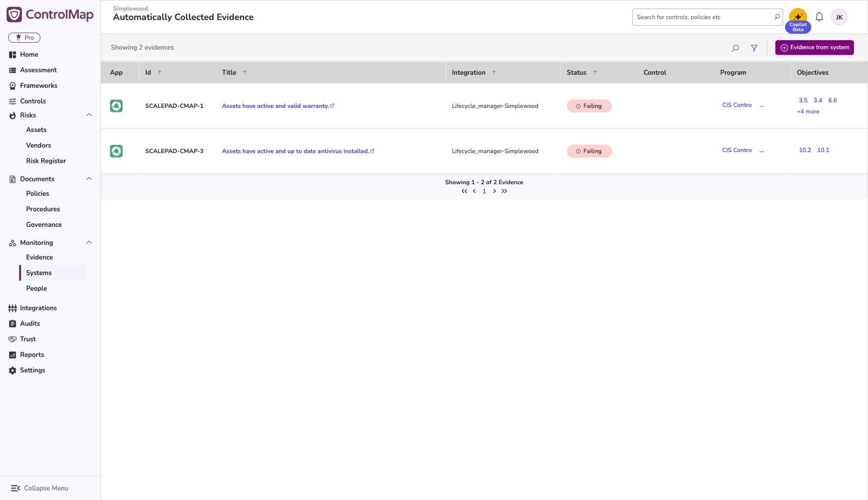Sort by Title column arrow

[245, 73]
